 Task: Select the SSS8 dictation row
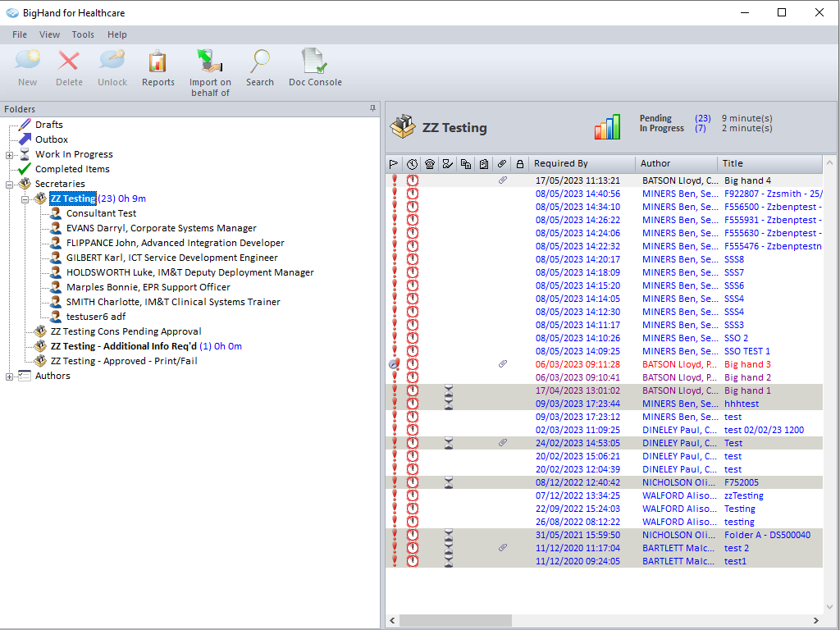tap(605, 259)
